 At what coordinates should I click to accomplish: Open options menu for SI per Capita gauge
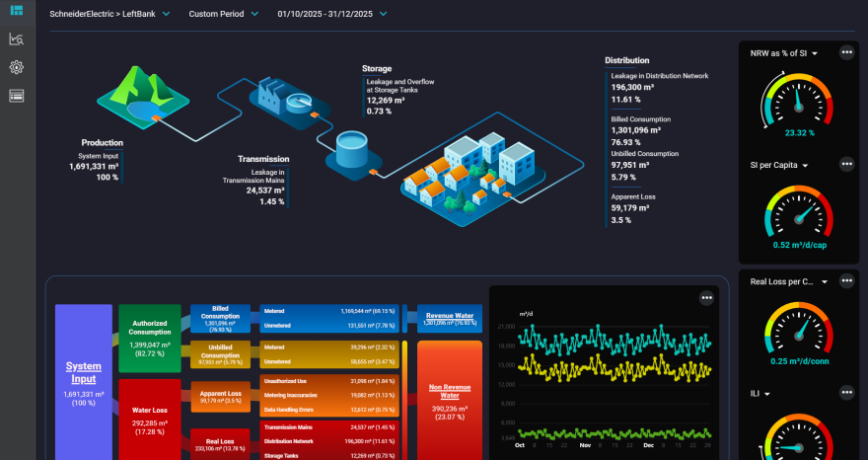tap(847, 164)
